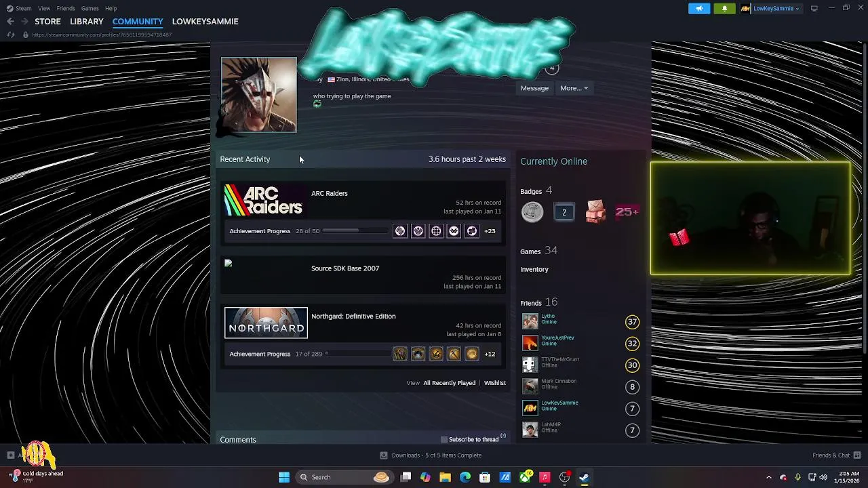Click the Message button

point(534,88)
